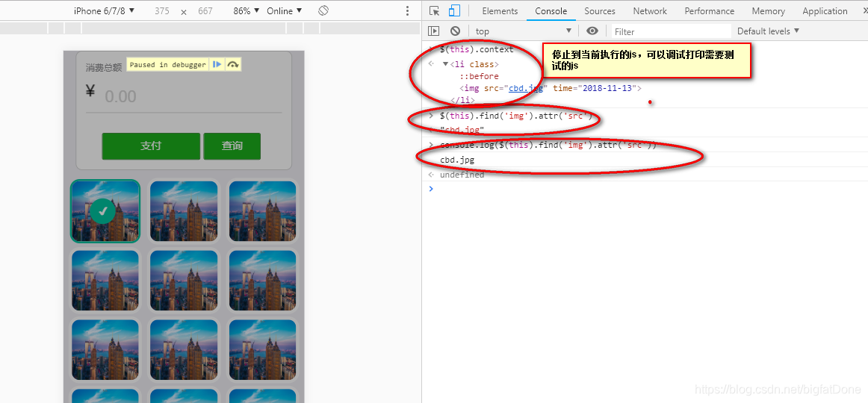Open the 86% zoom dropdown
Viewport: 868px width, 403px height.
(x=246, y=10)
